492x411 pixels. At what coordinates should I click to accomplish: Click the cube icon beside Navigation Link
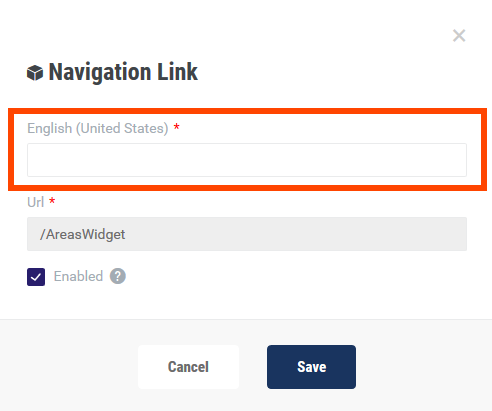click(x=35, y=73)
